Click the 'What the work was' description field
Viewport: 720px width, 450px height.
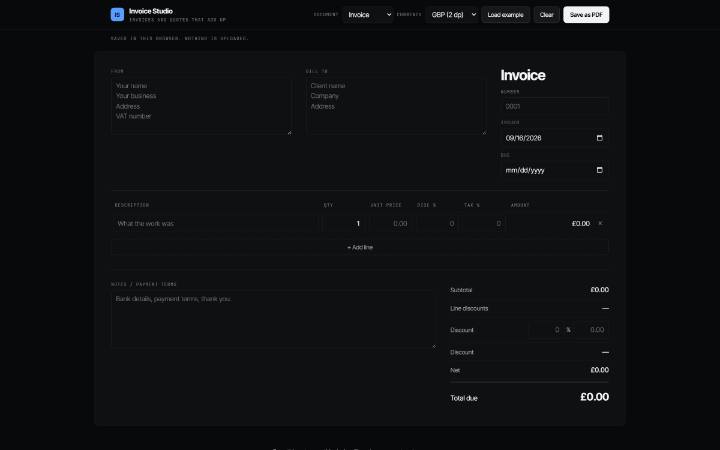pos(216,224)
